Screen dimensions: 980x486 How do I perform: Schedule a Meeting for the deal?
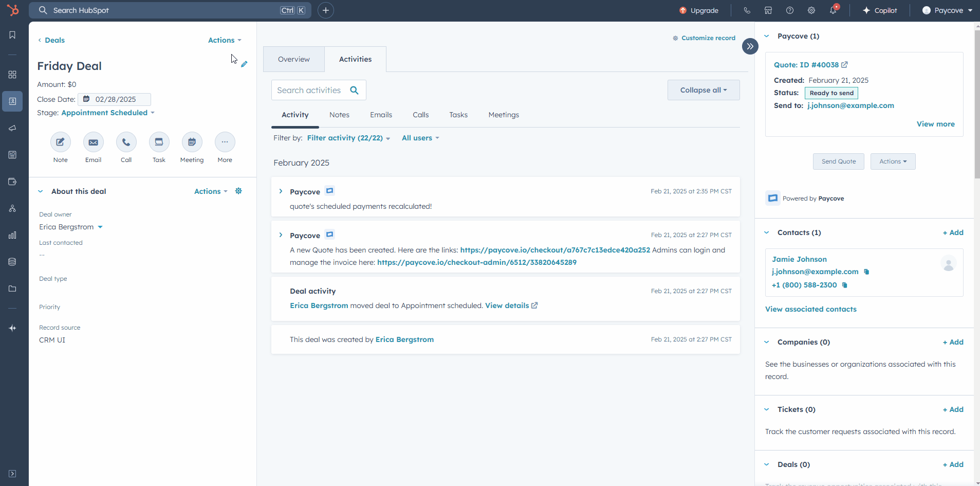tap(192, 142)
